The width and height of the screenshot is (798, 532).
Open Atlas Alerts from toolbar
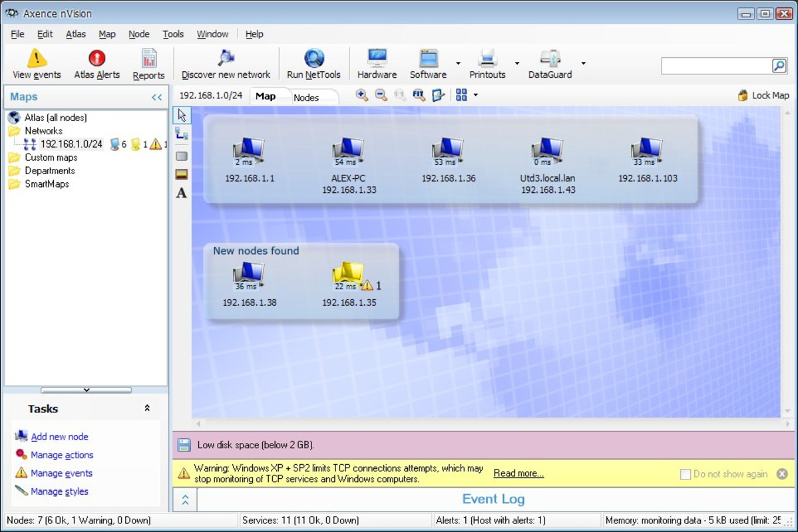click(x=97, y=64)
